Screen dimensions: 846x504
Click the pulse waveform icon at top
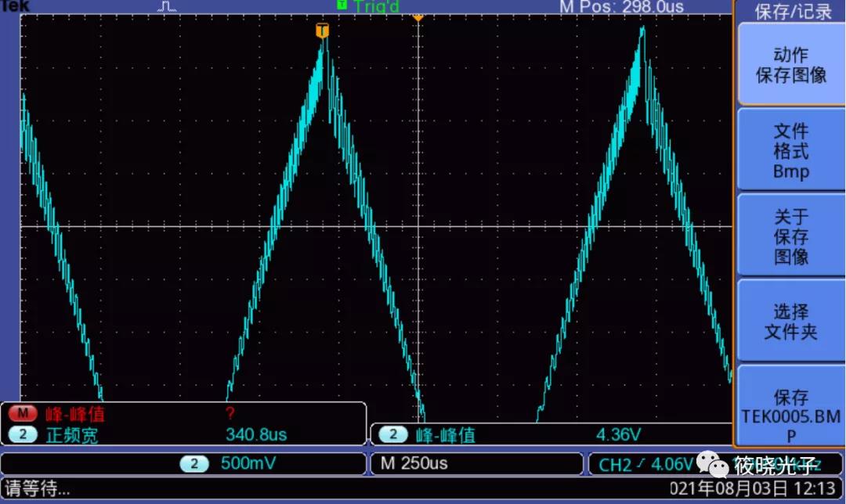pos(168,6)
